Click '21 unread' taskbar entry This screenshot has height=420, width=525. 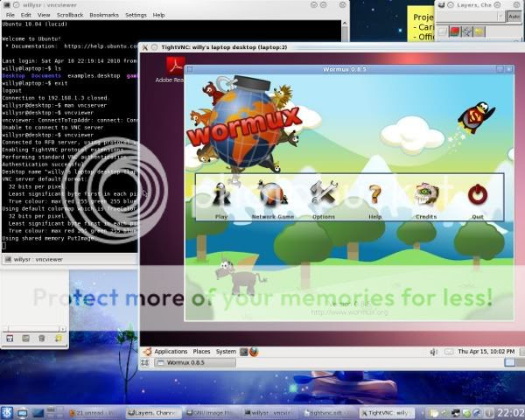click(x=94, y=413)
